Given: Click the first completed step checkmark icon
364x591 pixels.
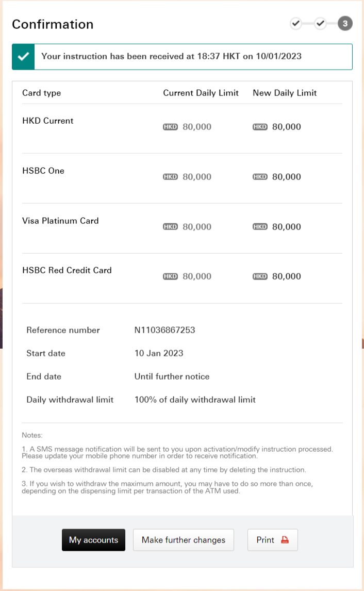Looking at the screenshot, I should pyautogui.click(x=296, y=23).
